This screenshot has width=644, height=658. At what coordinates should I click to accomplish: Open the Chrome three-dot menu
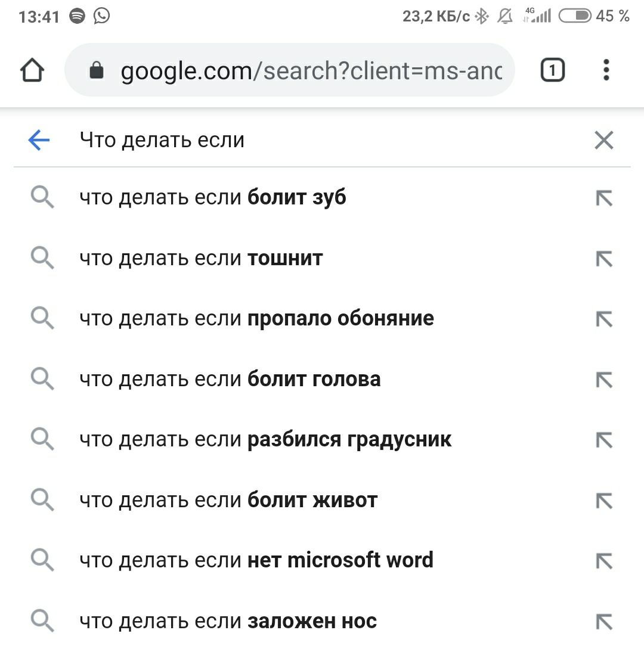606,70
